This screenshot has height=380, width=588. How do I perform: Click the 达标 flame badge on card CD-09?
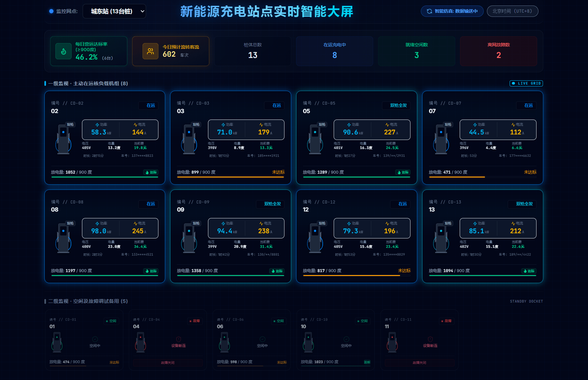click(277, 271)
